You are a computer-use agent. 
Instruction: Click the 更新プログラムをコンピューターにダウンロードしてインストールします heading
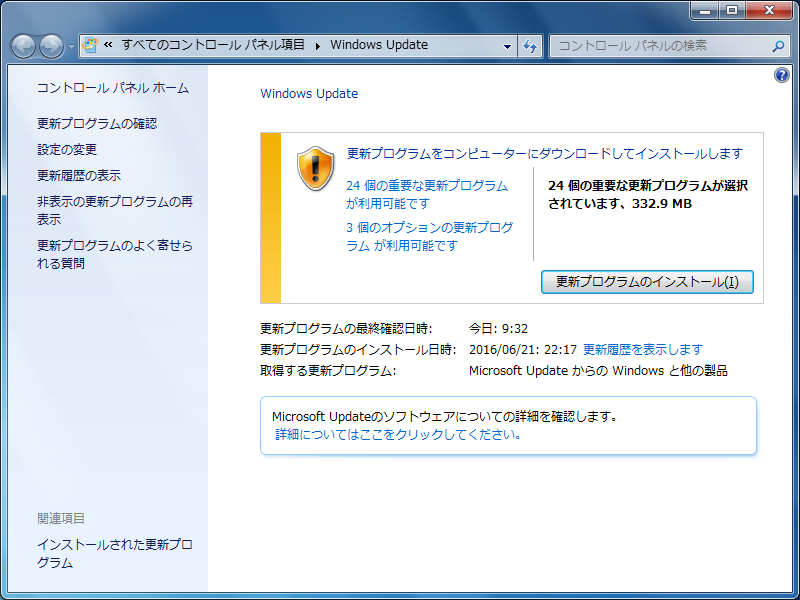click(x=545, y=154)
